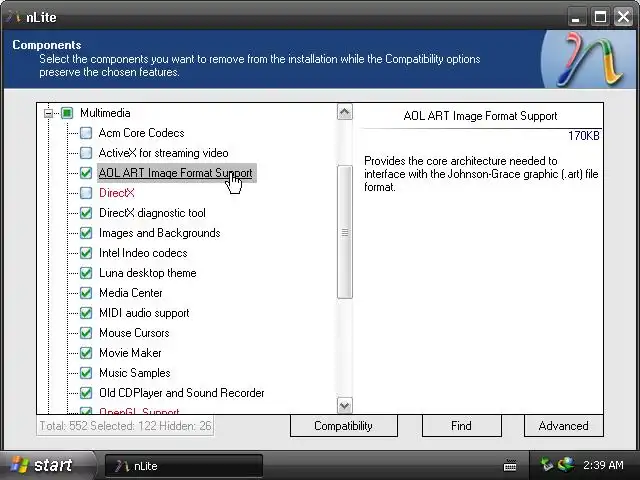Maximize the nLite window
Screen dimensions: 640x480
click(x=600, y=17)
